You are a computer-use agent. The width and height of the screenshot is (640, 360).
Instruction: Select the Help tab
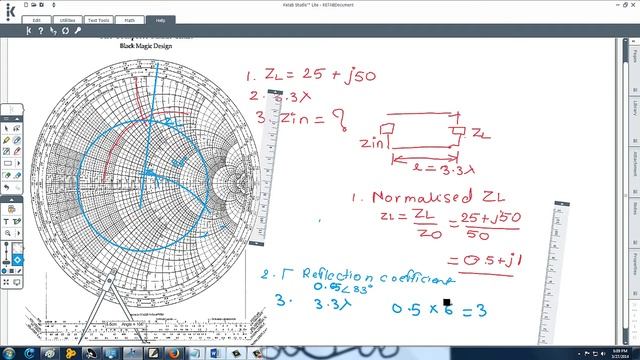[x=160, y=20]
